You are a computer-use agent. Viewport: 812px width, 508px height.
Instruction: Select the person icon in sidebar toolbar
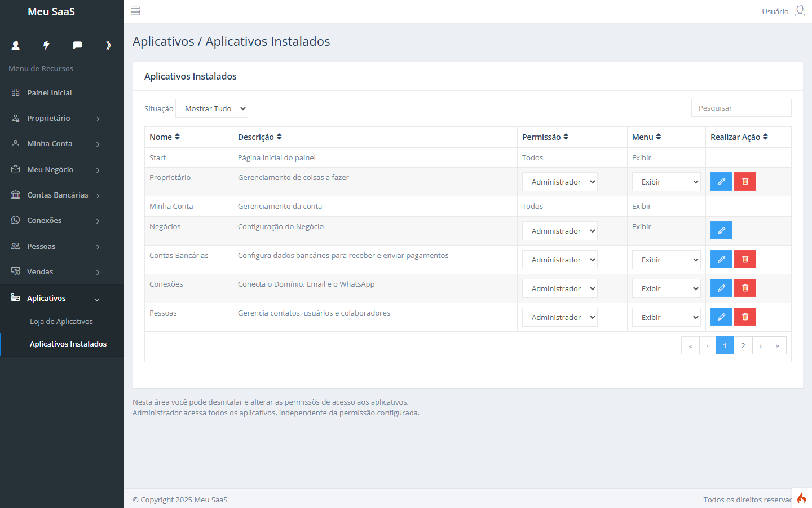coord(16,45)
